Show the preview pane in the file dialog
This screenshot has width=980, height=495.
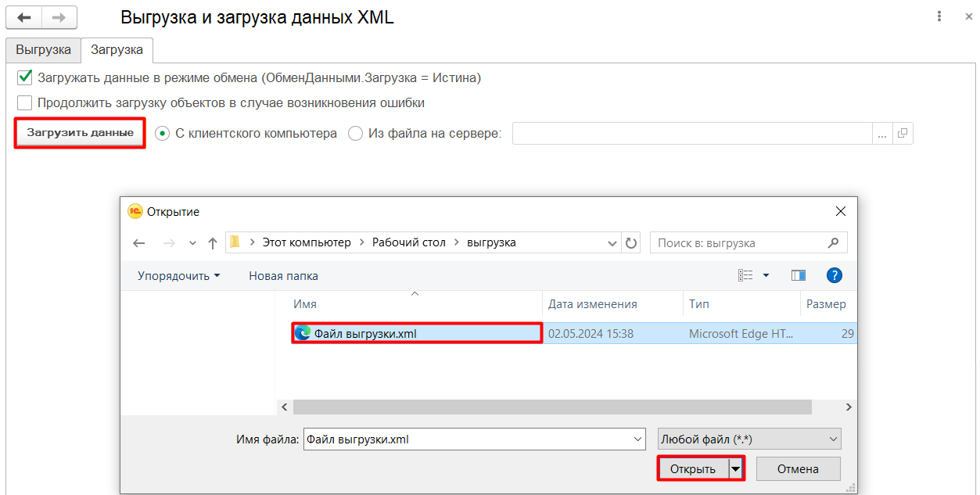[798, 274]
